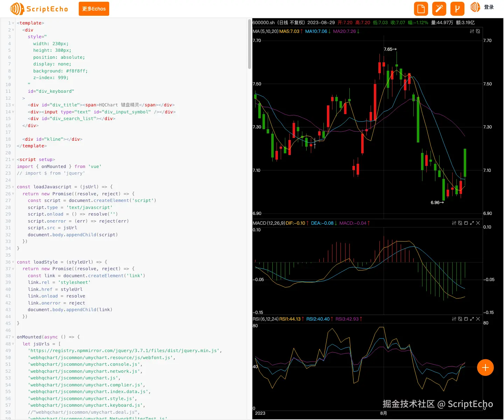Image resolution: width=504 pixels, height=420 pixels.
Task: Click the RSI(6,12,24) indicator title
Action: coord(266,319)
